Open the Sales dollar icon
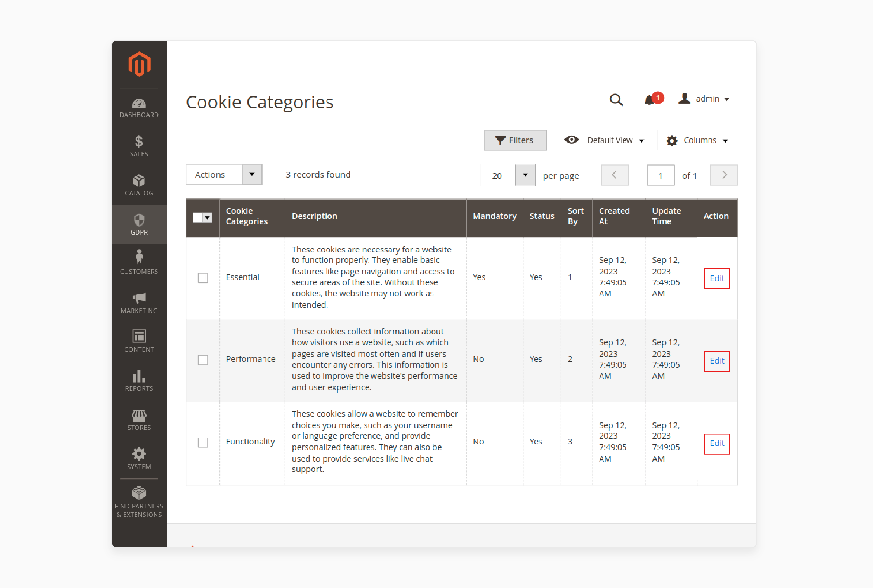 (x=139, y=141)
